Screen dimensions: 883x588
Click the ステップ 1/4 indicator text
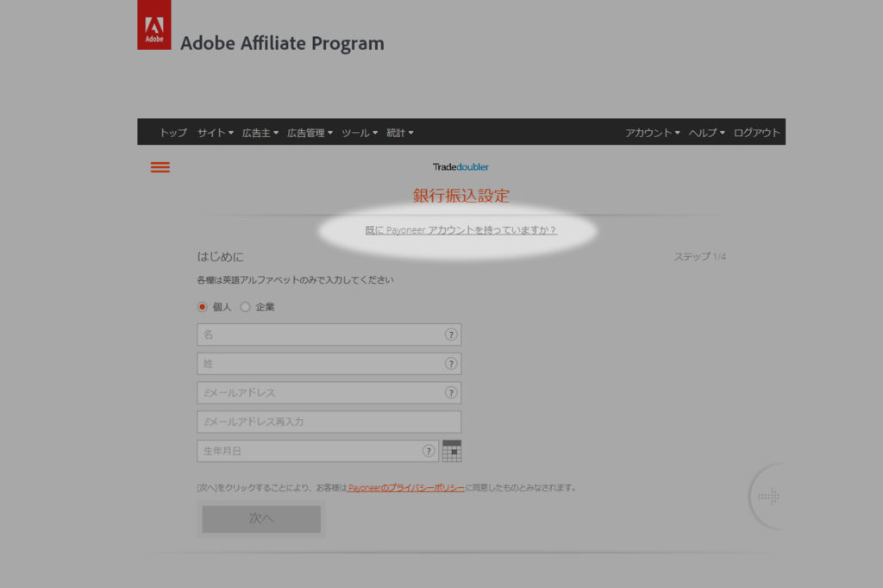[x=700, y=257]
